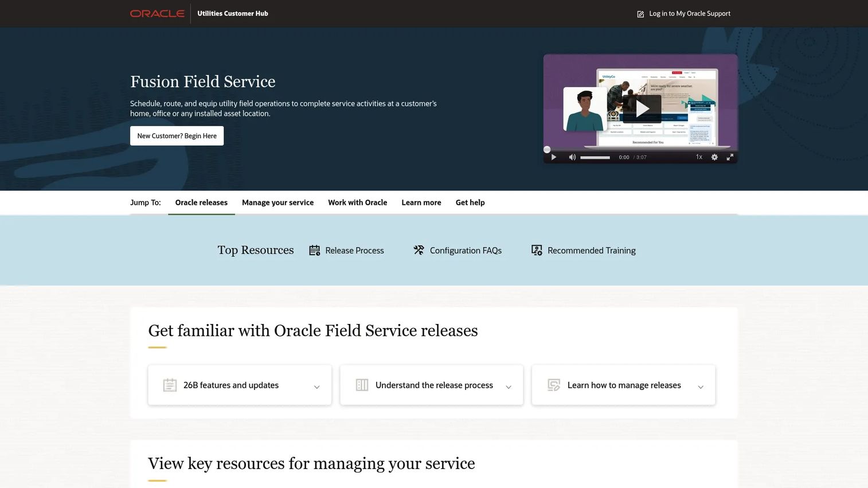Click the Log in to My Oracle Support icon

(x=640, y=14)
